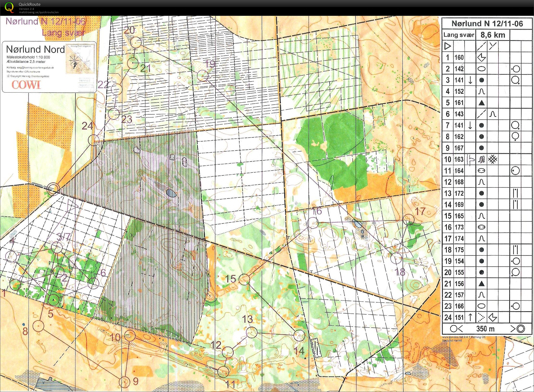Select control circle 18 on the map
The image size is (534, 392).
pos(396,258)
